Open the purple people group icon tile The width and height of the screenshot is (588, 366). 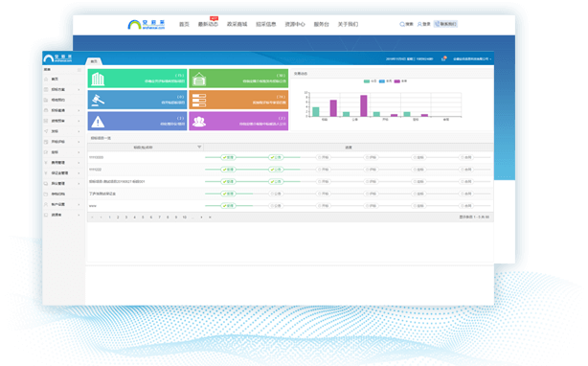coord(238,121)
